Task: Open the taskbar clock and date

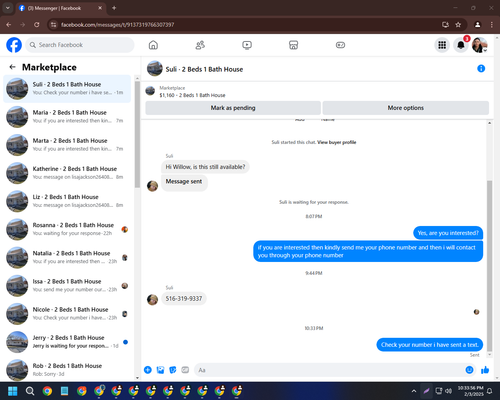Action: 470,391
